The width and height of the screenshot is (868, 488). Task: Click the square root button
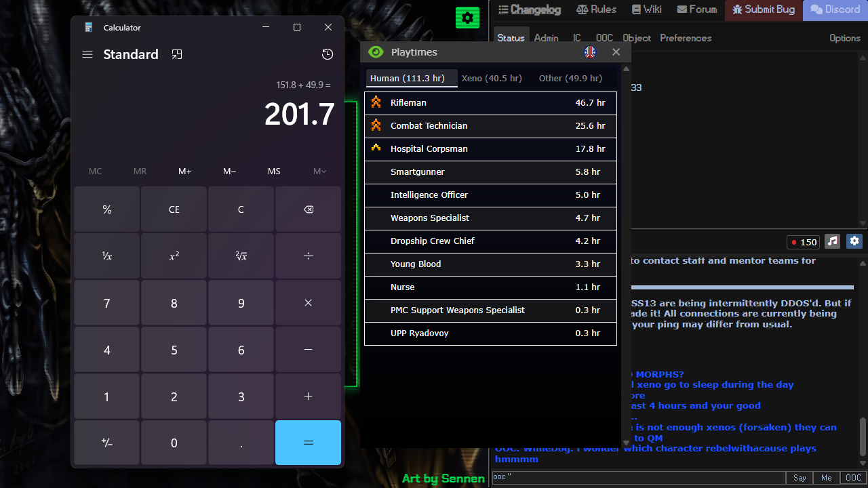click(241, 256)
